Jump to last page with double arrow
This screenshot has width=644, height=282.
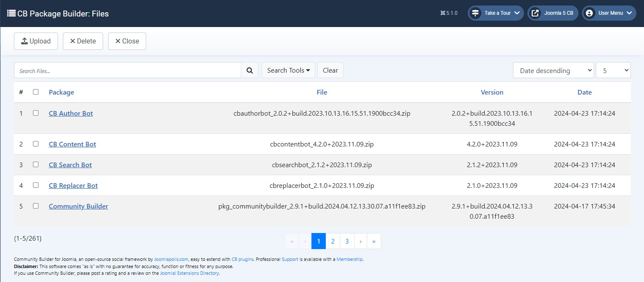point(374,241)
